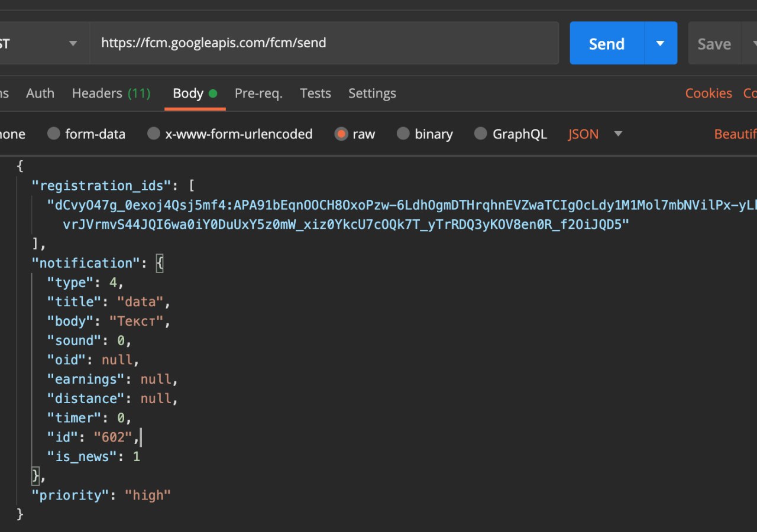Click the Beautify link
The width and height of the screenshot is (757, 532).
pyautogui.click(x=735, y=134)
